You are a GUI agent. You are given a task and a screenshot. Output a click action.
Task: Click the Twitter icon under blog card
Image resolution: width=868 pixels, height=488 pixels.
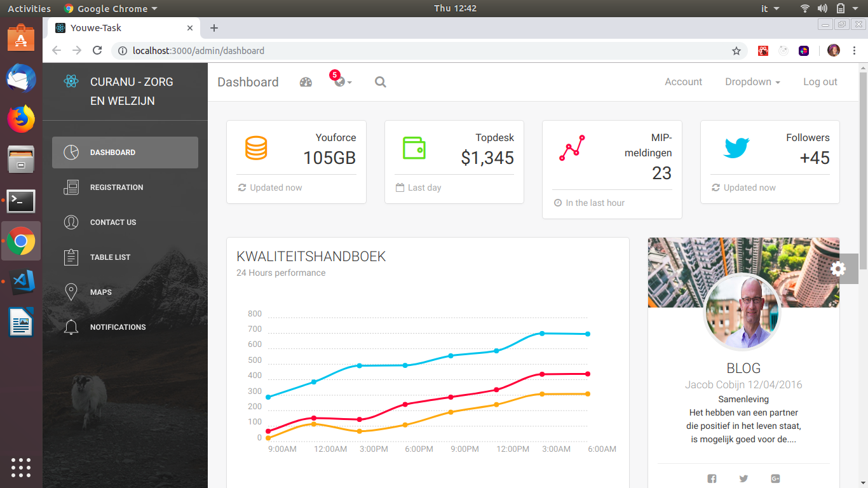(743, 478)
